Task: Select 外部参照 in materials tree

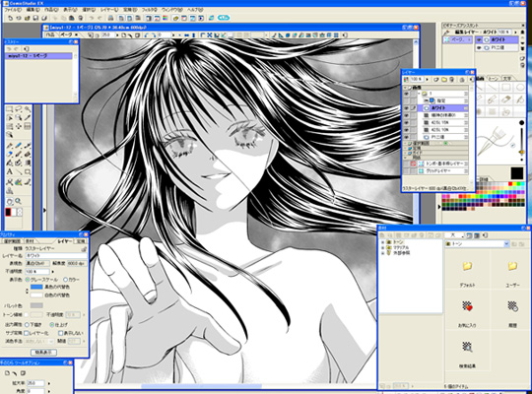Action: pos(402,253)
